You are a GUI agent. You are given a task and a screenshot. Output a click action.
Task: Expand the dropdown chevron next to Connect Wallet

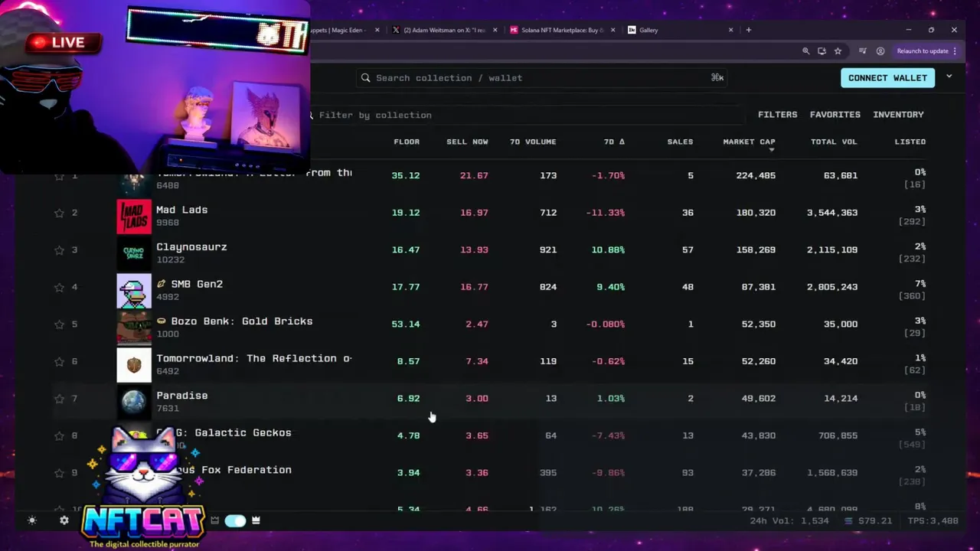click(x=949, y=77)
